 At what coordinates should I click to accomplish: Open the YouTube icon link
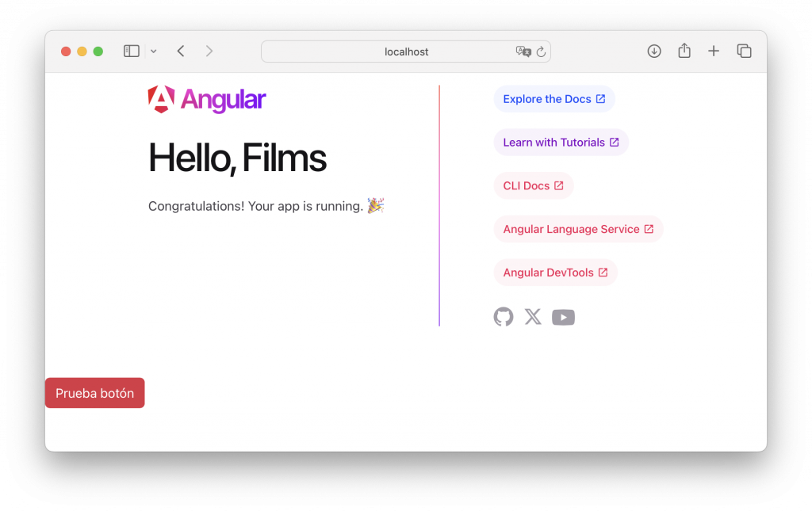563,318
